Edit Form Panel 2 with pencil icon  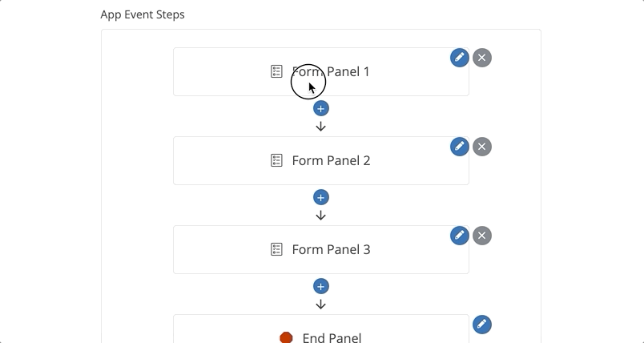(x=459, y=147)
